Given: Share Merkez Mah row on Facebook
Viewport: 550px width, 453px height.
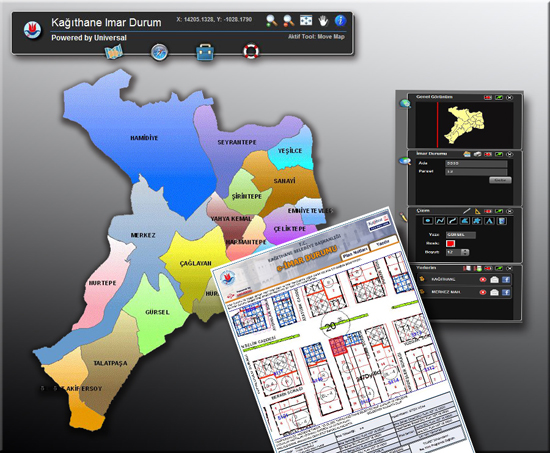Looking at the screenshot, I should tap(506, 292).
